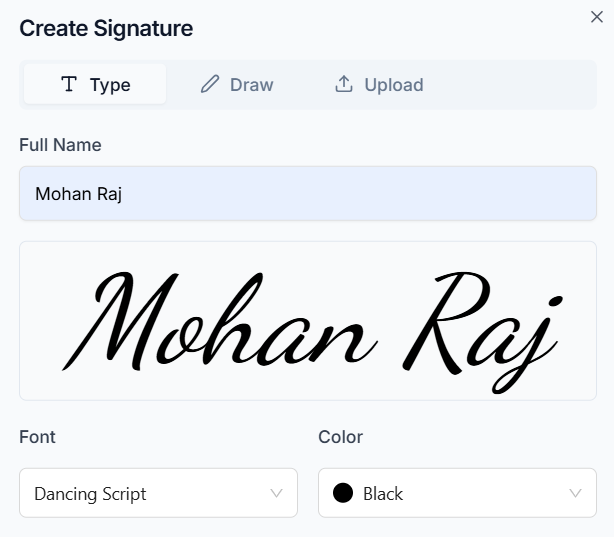The image size is (614, 537).
Task: Open the Upload tab
Action: pos(379,84)
